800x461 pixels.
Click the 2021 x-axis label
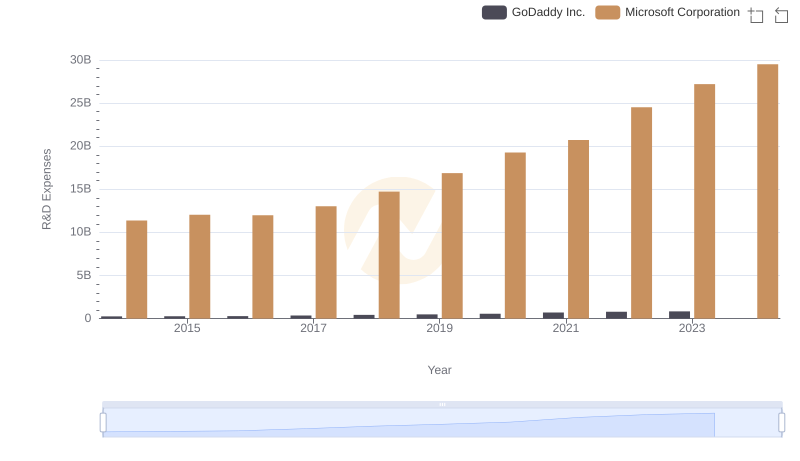coord(566,328)
